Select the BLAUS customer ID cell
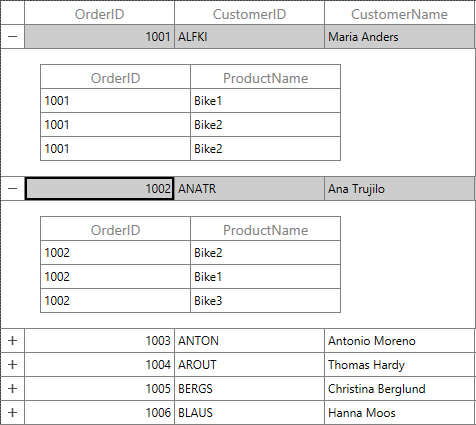 [x=249, y=413]
